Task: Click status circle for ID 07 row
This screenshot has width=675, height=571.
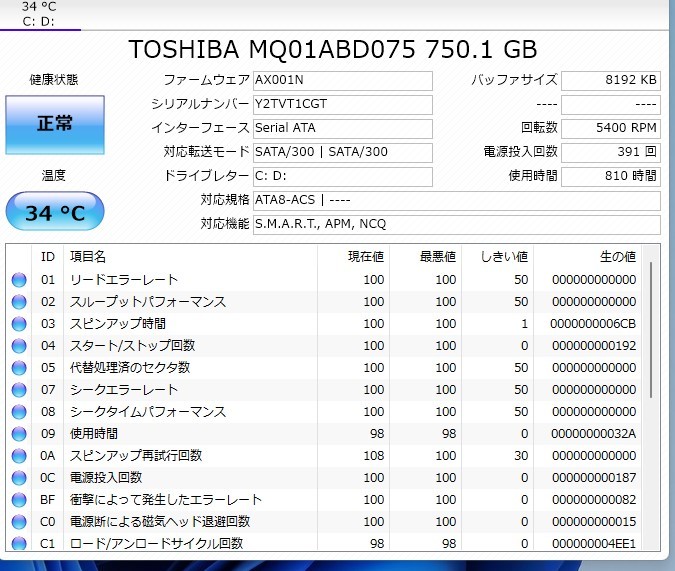Action: tap(19, 390)
